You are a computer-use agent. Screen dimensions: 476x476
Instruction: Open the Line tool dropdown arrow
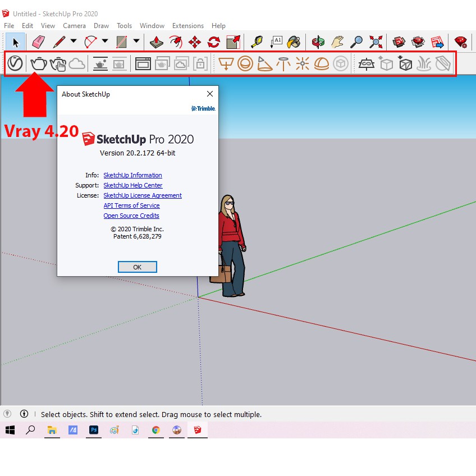(72, 41)
